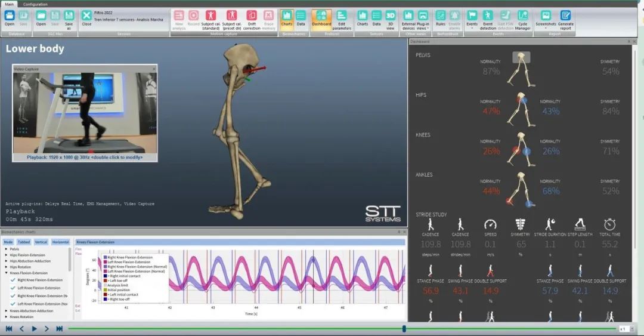This screenshot has width=644, height=336.
Task: Select the Tabbed chart layout
Action: 24,242
